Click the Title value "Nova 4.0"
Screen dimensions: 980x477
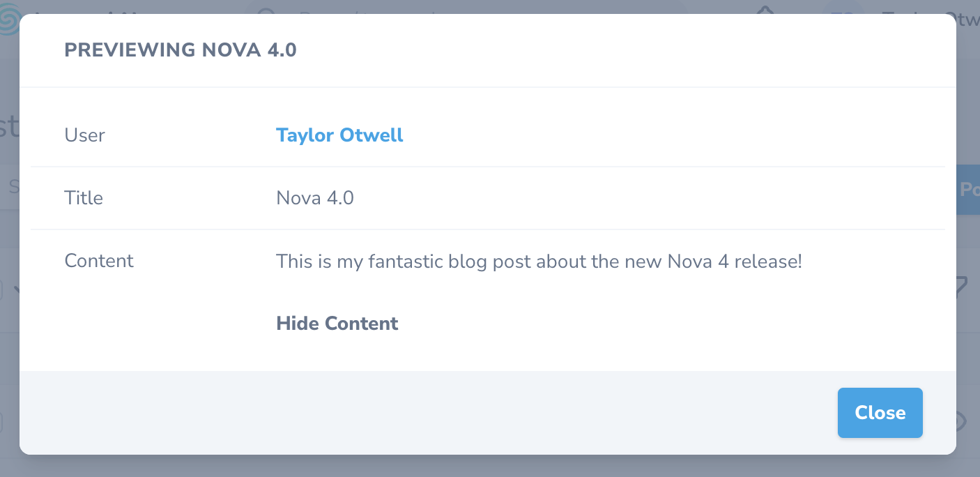tap(315, 198)
